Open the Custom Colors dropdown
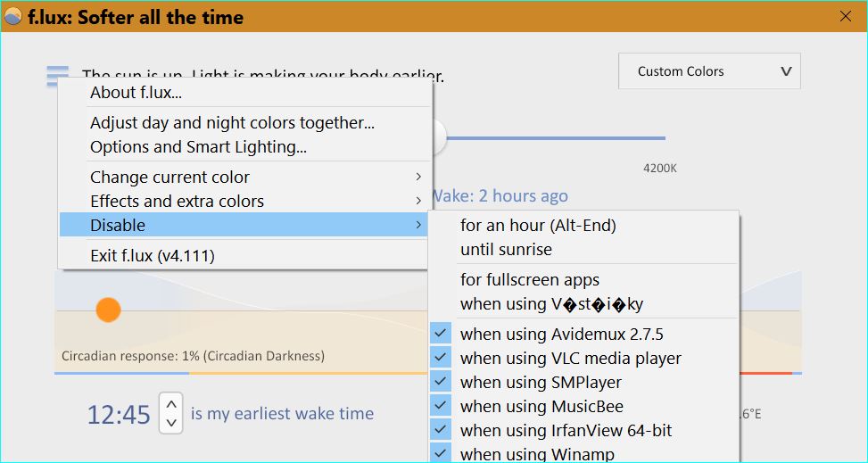The image size is (868, 463). tap(709, 71)
